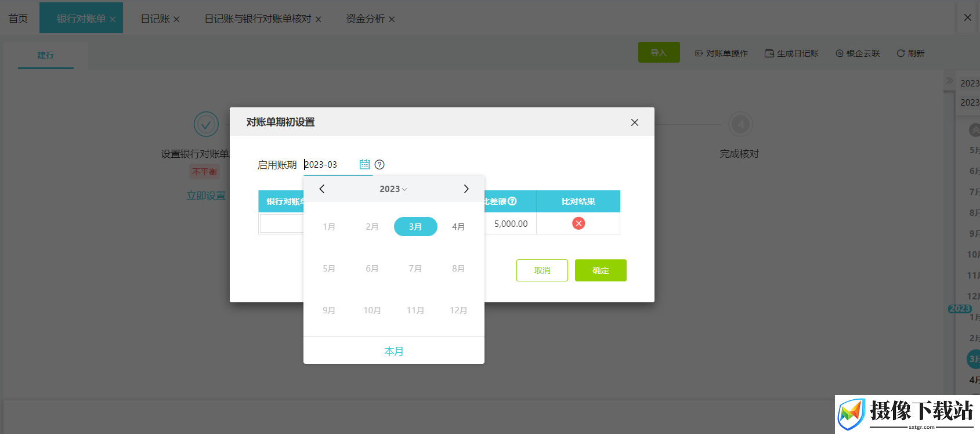Click the 银行对账单 amount input box

tap(282, 223)
